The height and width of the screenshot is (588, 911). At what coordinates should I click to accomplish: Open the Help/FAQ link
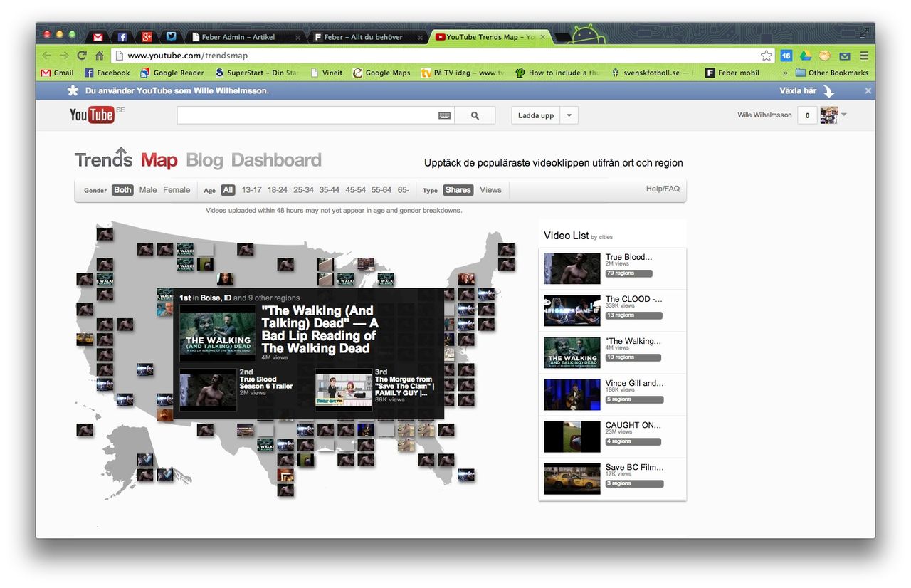click(662, 189)
